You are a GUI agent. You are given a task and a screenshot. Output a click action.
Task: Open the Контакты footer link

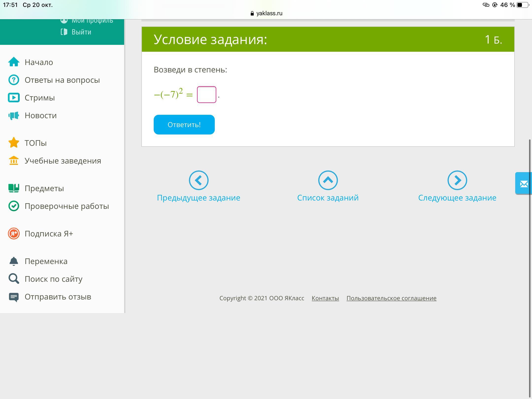point(325,298)
